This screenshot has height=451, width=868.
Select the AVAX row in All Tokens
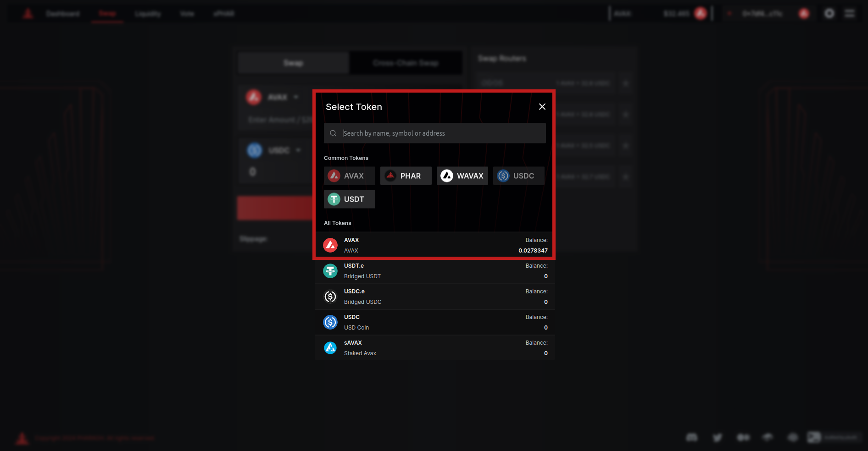[434, 245]
